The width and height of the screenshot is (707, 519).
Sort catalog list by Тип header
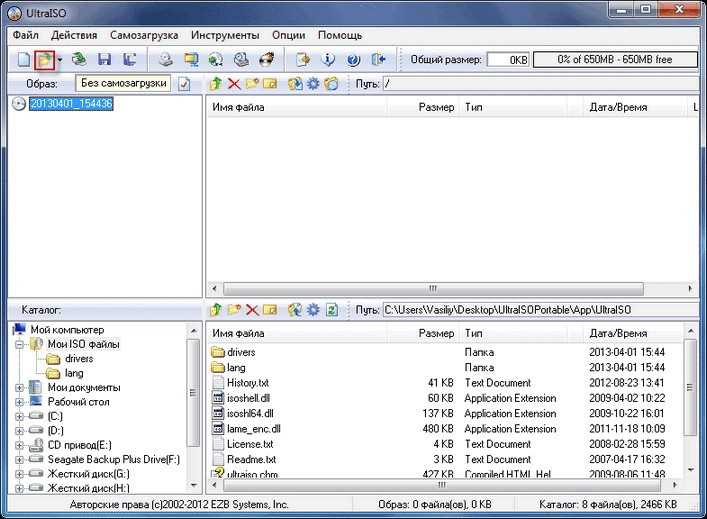(514, 334)
